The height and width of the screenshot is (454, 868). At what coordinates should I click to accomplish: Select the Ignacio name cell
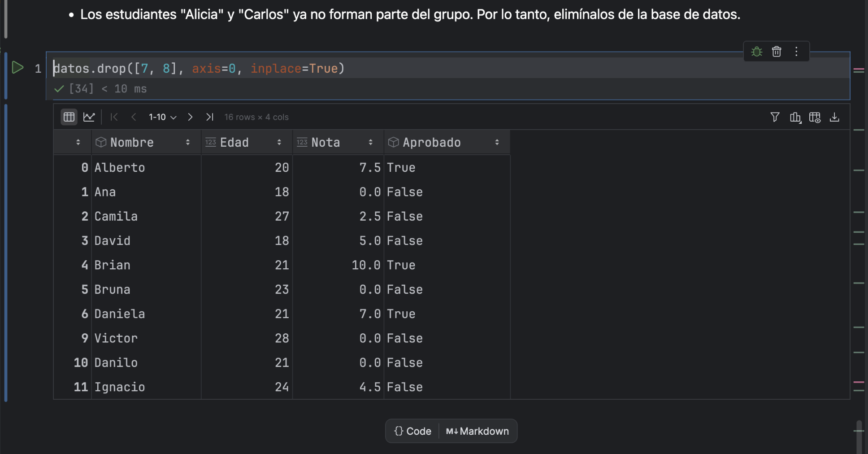point(146,387)
